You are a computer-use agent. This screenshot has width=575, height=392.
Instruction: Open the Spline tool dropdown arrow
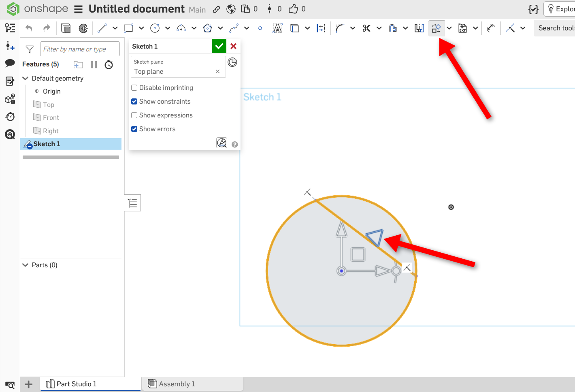247,28
